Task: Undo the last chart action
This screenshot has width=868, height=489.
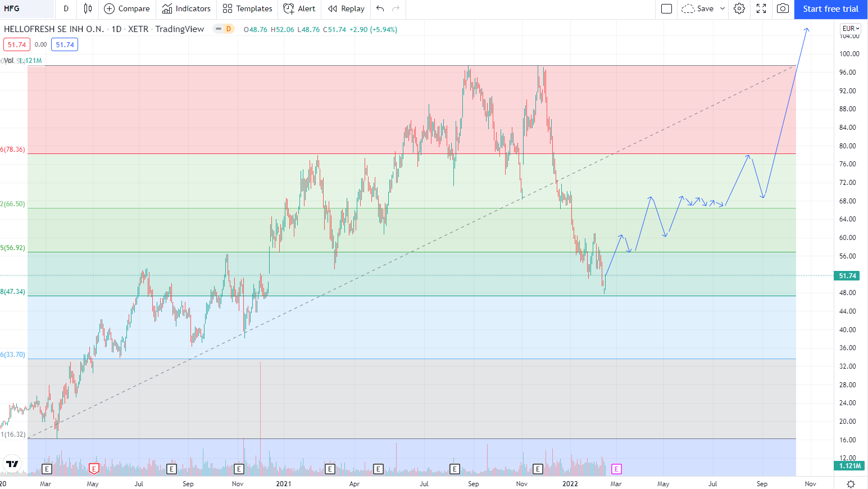Action: point(380,9)
